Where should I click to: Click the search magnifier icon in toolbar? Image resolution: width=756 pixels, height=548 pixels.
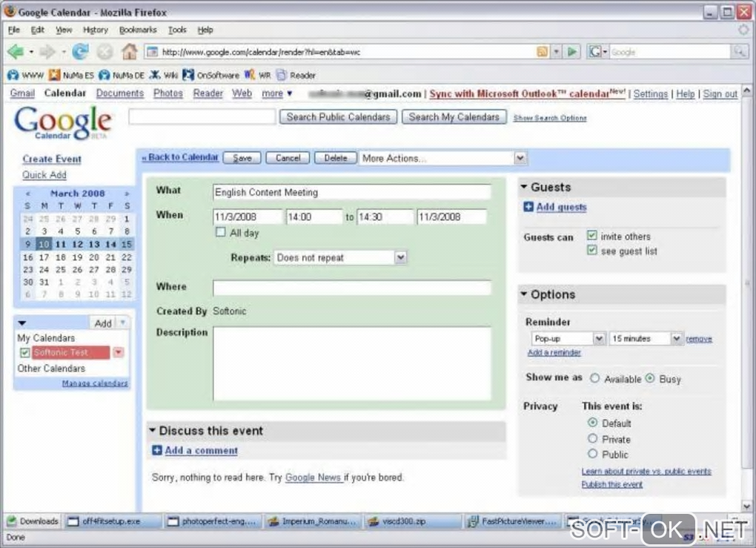tap(739, 52)
